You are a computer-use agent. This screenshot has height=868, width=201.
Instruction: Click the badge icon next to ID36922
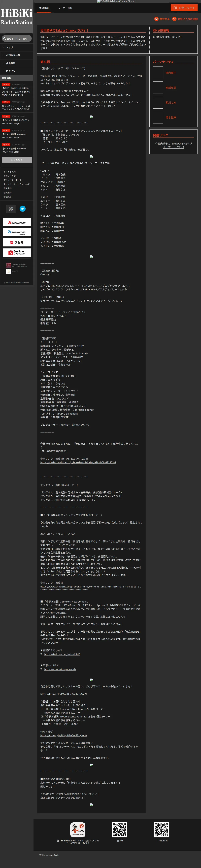(8, 271)
